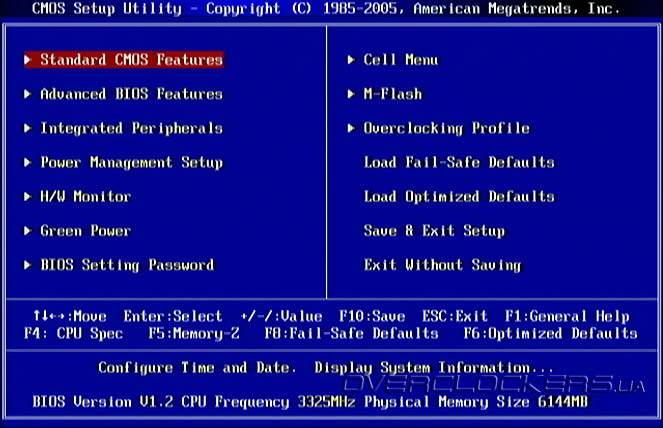
Task: Click arrow beside Green Power
Action: 28,231
